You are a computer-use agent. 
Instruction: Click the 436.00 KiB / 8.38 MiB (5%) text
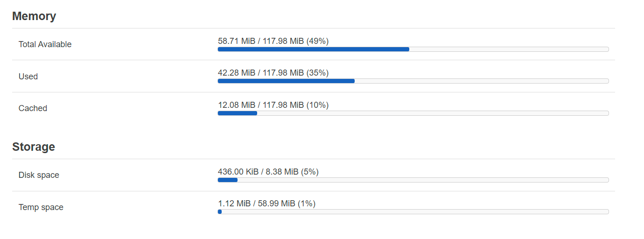coord(268,172)
